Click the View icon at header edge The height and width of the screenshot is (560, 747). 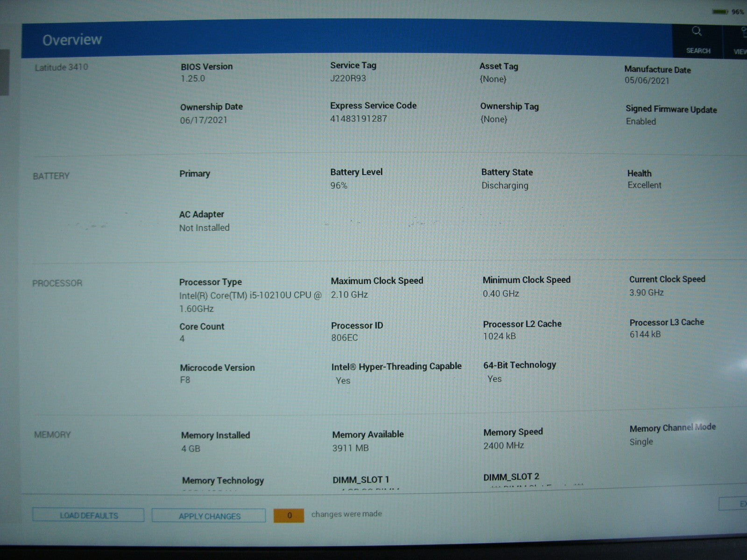[x=739, y=40]
